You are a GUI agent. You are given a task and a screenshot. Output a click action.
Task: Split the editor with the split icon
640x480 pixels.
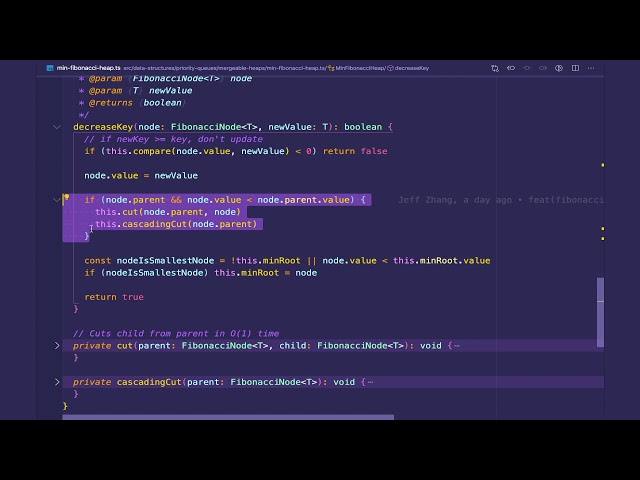coord(575,68)
